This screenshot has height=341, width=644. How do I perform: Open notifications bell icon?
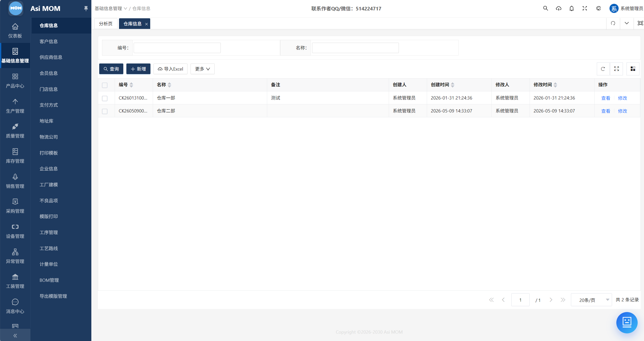(571, 8)
